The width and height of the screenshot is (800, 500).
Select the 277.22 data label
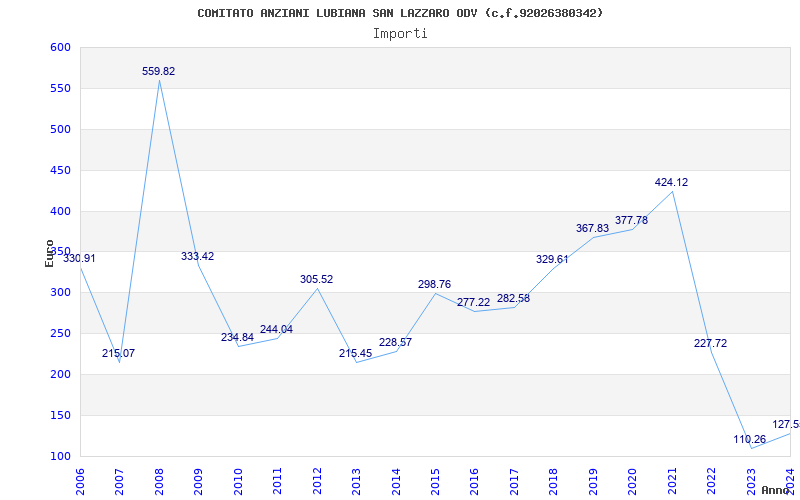(473, 302)
